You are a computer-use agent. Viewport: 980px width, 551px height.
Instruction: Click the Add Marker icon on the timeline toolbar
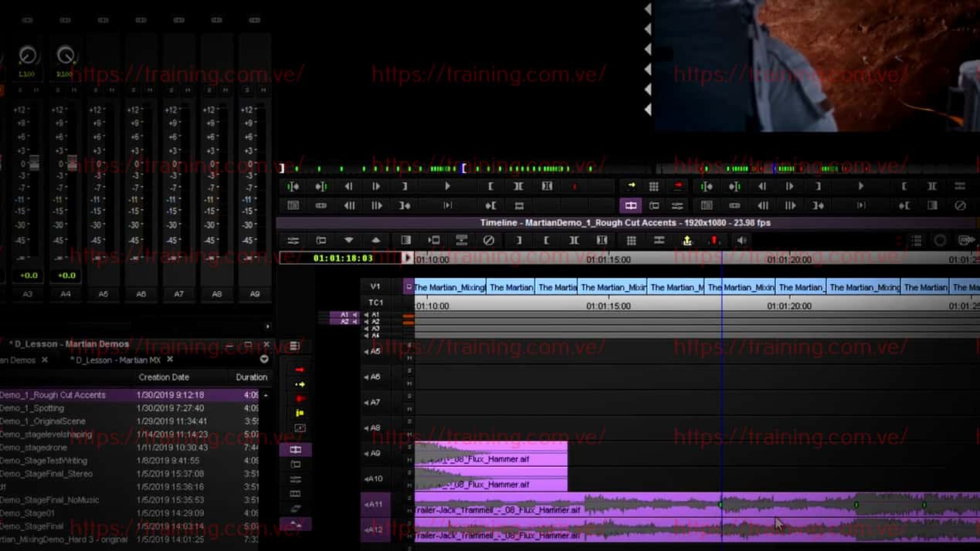click(x=714, y=240)
